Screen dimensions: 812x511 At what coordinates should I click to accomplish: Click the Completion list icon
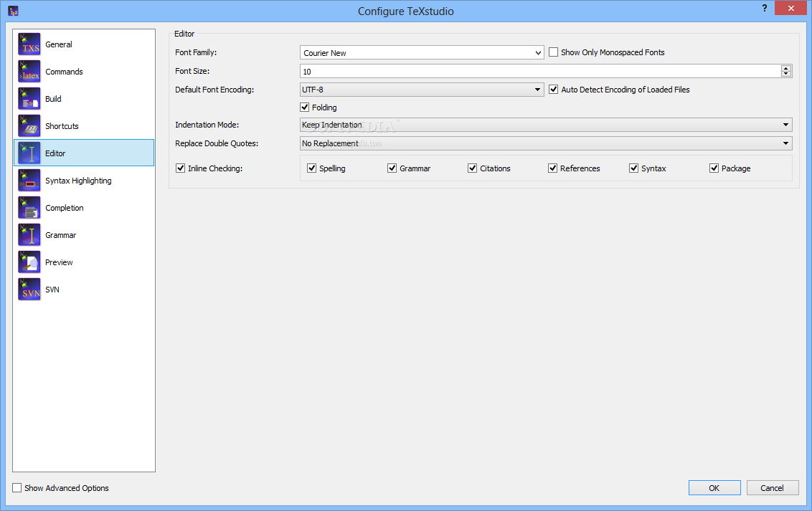(29, 208)
